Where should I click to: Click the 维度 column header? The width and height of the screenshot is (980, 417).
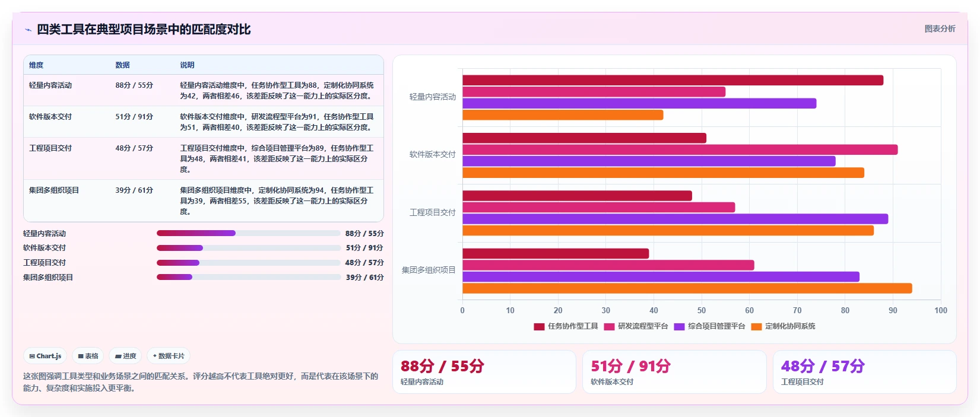pos(36,65)
